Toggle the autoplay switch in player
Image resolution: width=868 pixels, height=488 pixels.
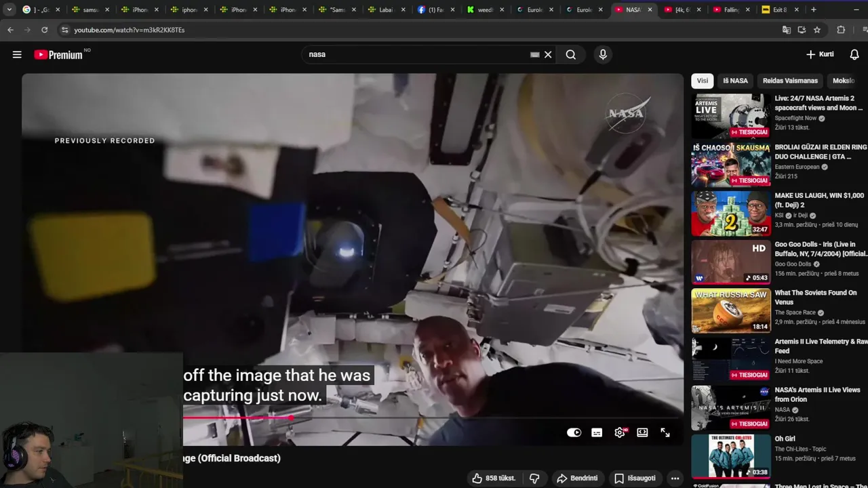tap(574, 432)
